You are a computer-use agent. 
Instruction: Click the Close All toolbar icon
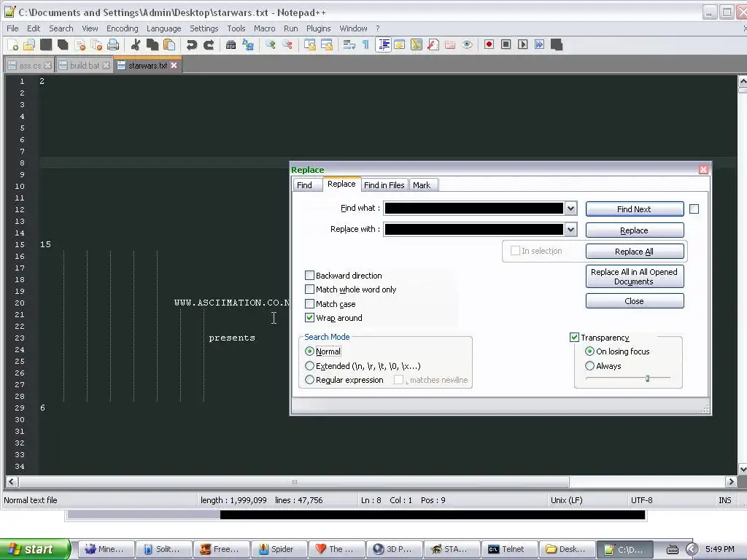97,44
